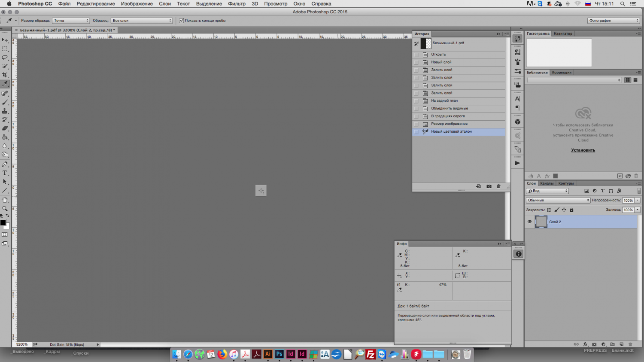Click the background color swatch
The height and width of the screenshot is (362, 644).
(x=7, y=226)
